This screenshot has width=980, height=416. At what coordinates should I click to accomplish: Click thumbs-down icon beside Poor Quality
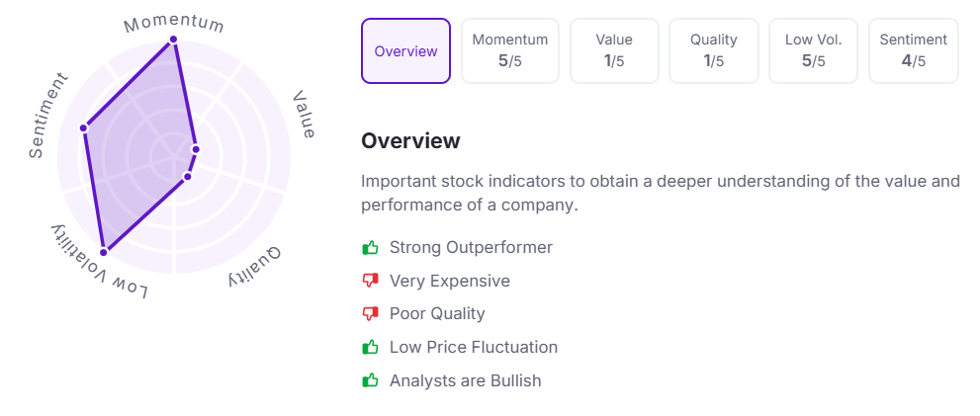tap(371, 314)
